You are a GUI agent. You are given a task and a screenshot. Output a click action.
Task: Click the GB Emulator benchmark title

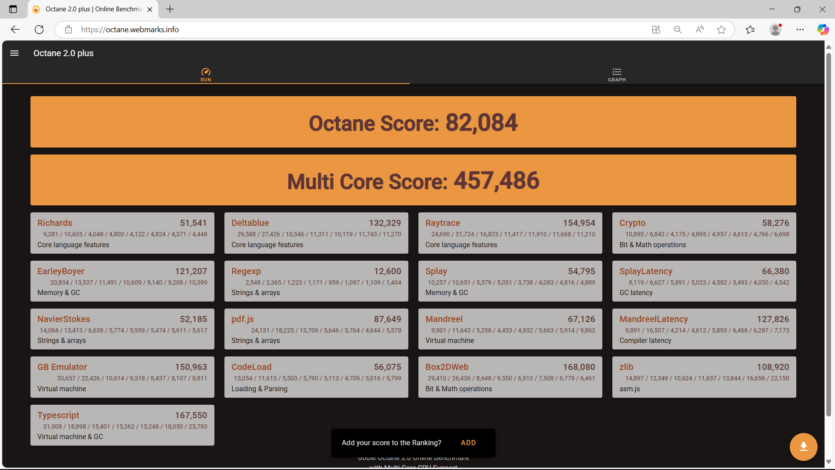pos(62,367)
